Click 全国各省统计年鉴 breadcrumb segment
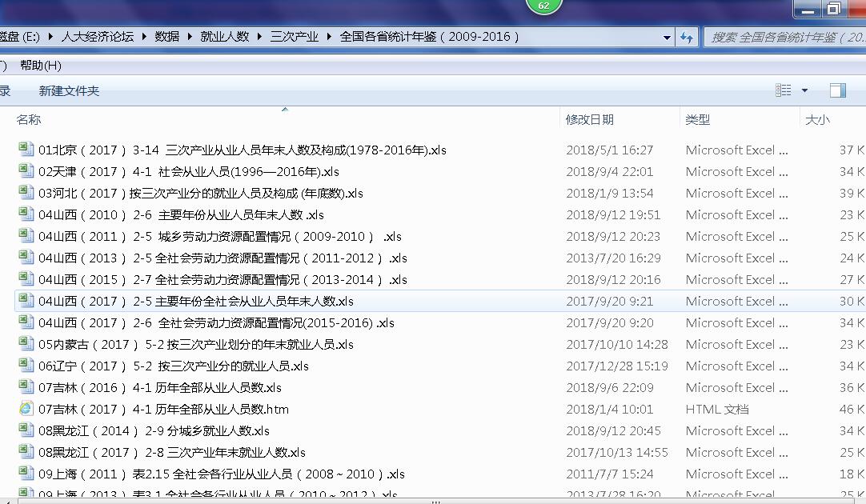Image resolution: width=866 pixels, height=504 pixels. pos(429,37)
